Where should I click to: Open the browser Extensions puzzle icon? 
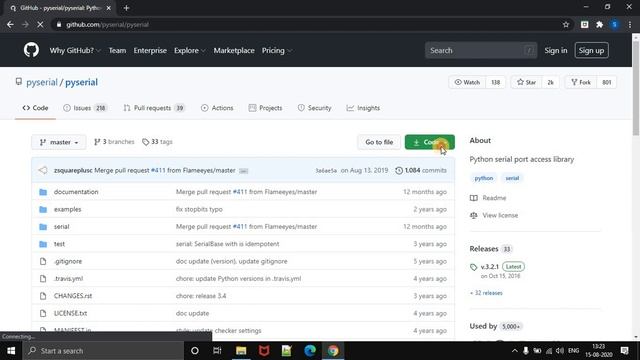click(599, 24)
